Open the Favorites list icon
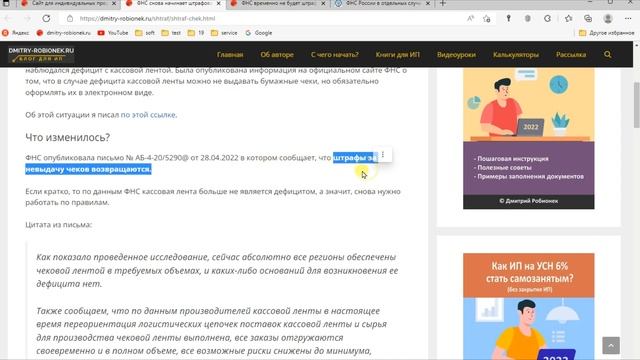Viewport: 640px width, 360px height. (569, 18)
